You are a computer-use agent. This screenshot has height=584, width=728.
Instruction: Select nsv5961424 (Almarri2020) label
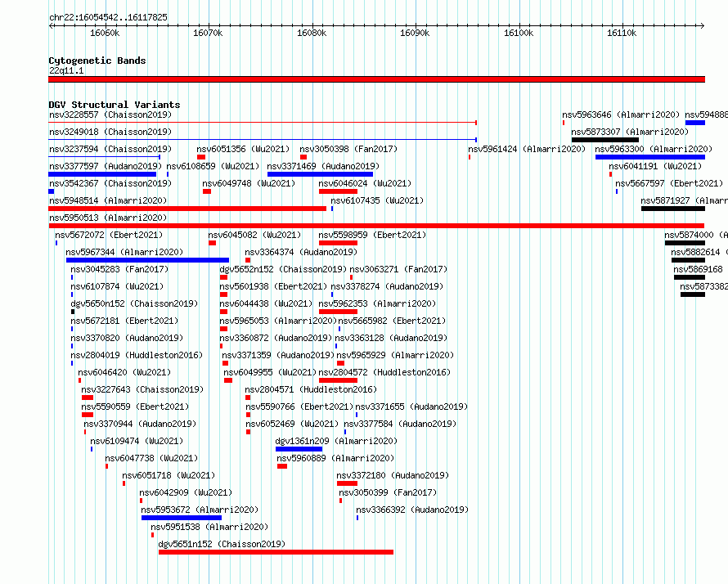(x=527, y=149)
